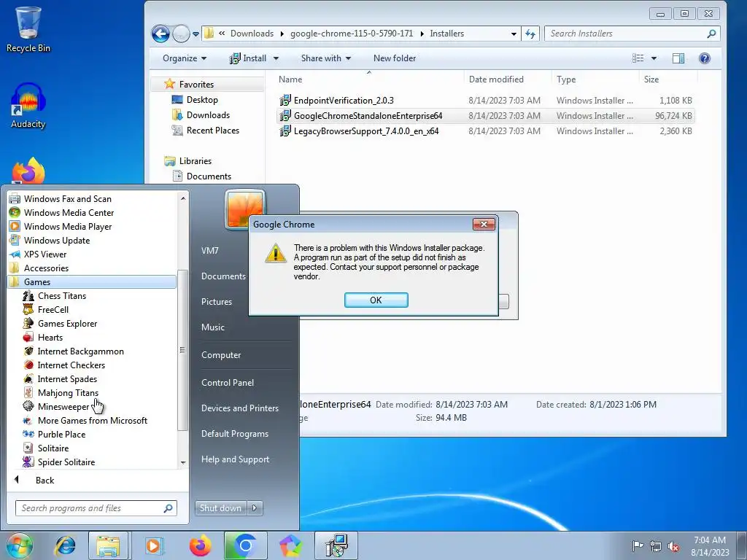
Task: Start Internet Checkers
Action: coord(71,365)
